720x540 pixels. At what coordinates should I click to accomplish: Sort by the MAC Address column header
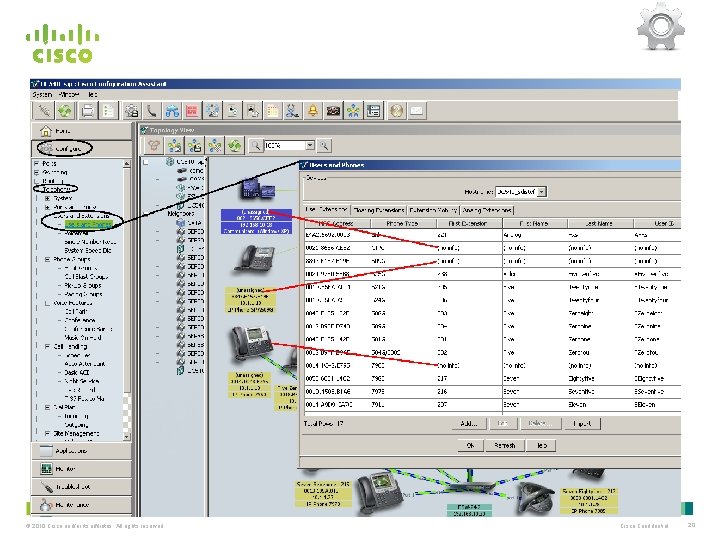[337, 224]
